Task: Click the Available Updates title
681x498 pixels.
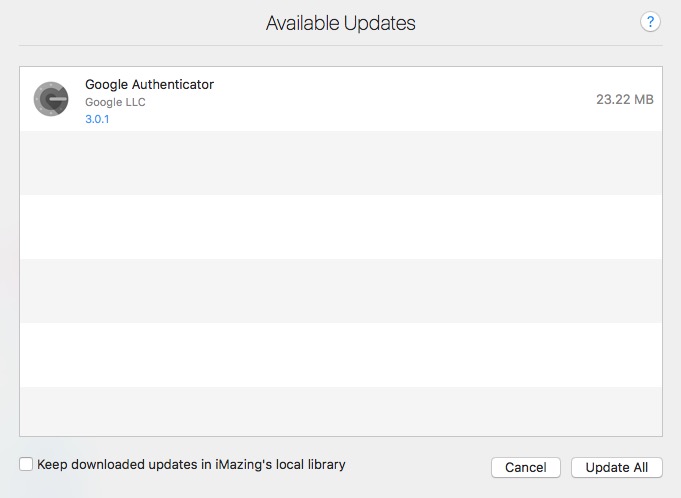Action: pyautogui.click(x=340, y=22)
